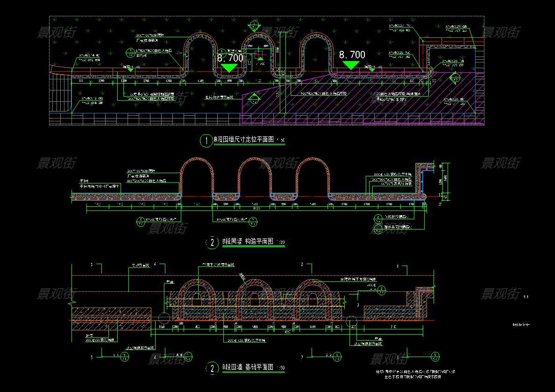Screen dimensions: 555x392
Task: Click the left 8.700 elevation text
Action: click(230, 58)
